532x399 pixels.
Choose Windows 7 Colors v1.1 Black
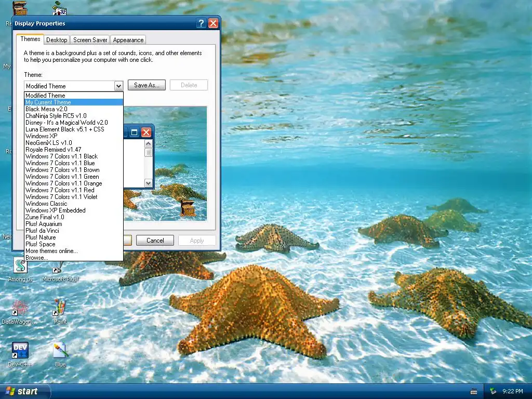point(74,156)
